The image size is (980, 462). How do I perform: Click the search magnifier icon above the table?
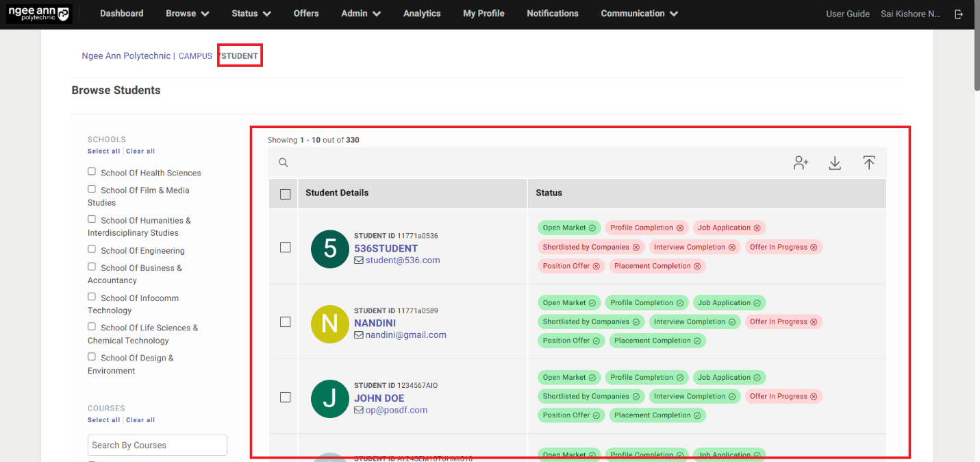pos(283,163)
